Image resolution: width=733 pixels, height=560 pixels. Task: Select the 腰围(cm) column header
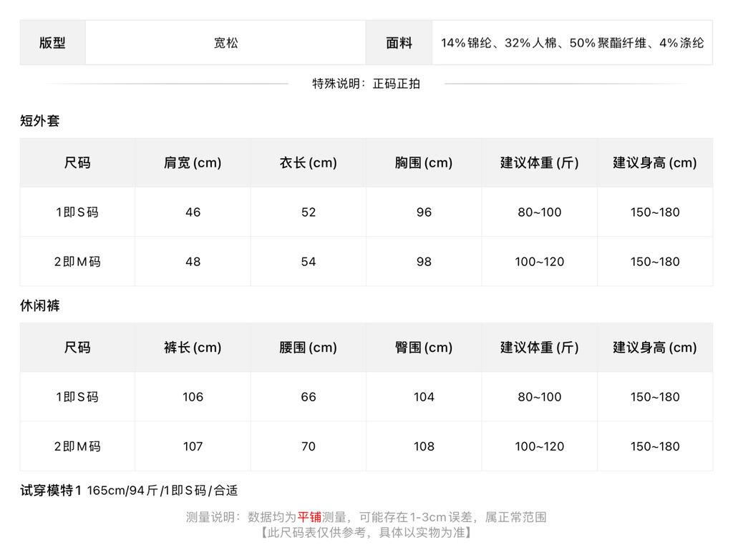click(308, 348)
